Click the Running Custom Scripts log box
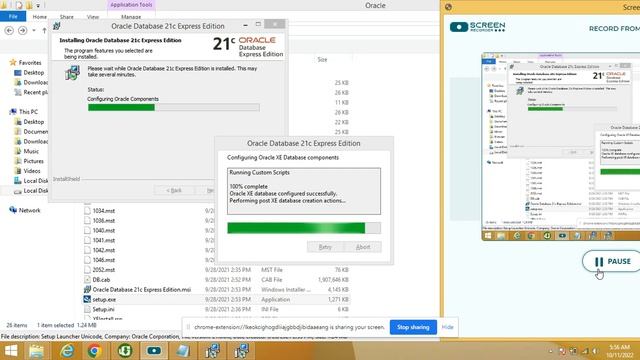This screenshot has width=640, height=360. (304, 191)
